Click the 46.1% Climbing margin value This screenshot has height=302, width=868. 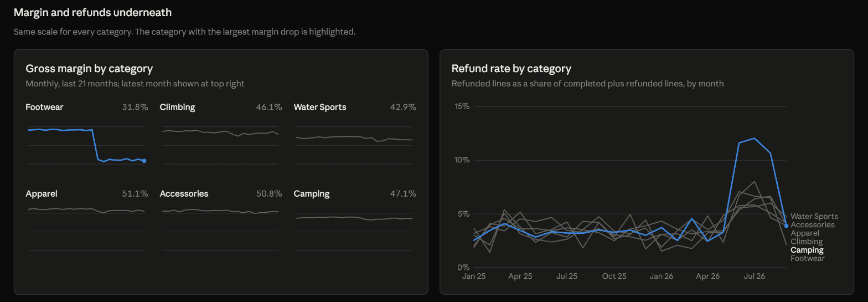[x=269, y=107]
